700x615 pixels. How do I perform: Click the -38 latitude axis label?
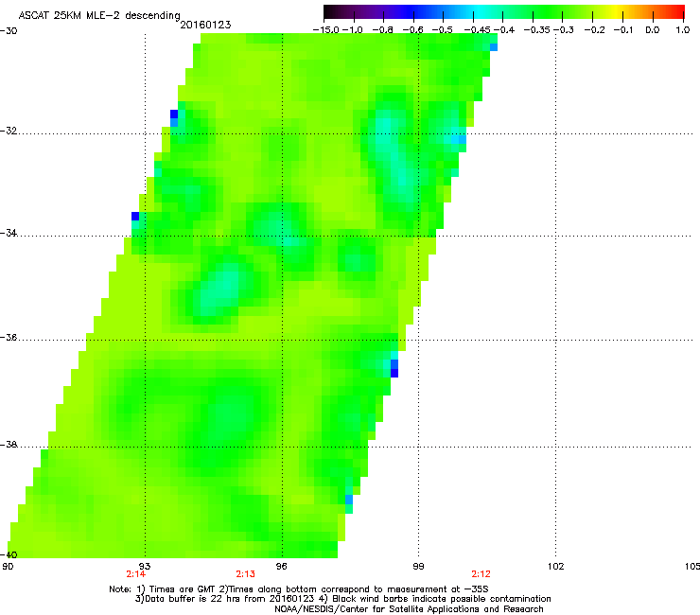tap(9, 445)
